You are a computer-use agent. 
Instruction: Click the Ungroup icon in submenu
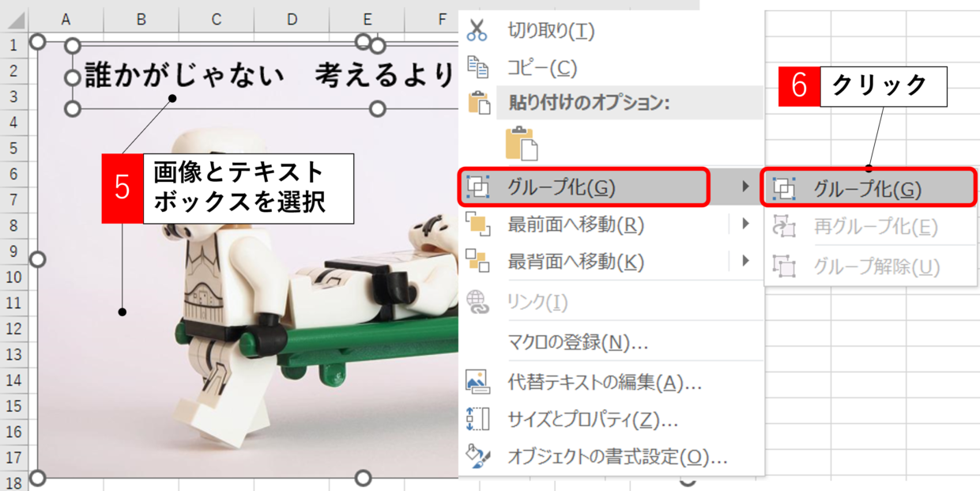pyautogui.click(x=783, y=266)
